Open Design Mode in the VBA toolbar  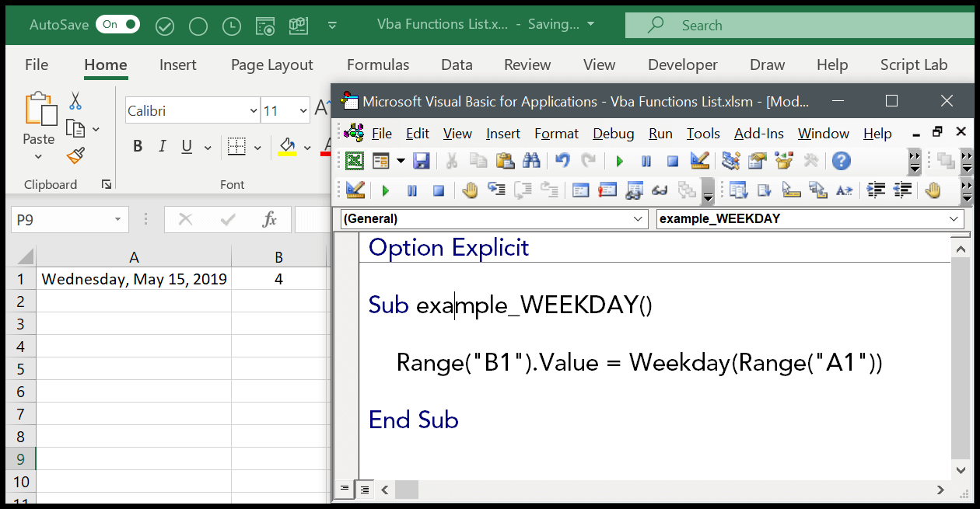pyautogui.click(x=699, y=161)
